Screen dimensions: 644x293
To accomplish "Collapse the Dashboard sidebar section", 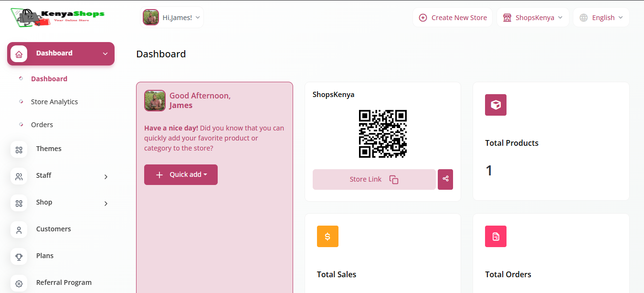I will coord(61,54).
